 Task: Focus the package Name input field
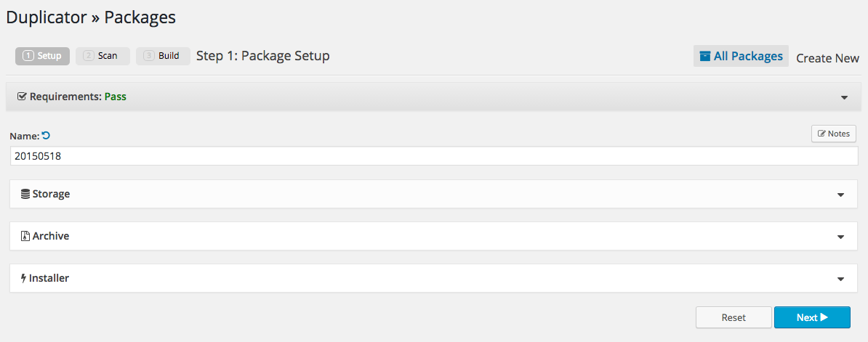[434, 155]
